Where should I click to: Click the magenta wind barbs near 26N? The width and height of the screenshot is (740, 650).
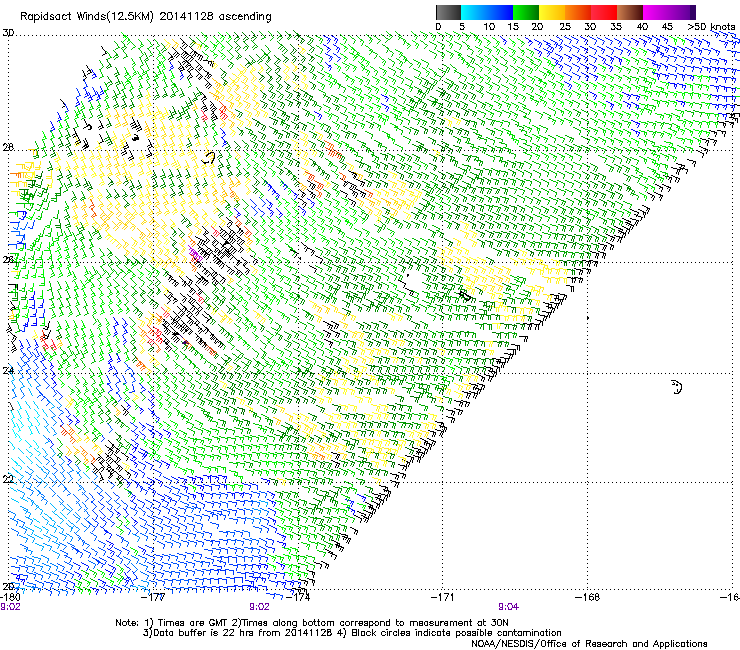(195, 253)
